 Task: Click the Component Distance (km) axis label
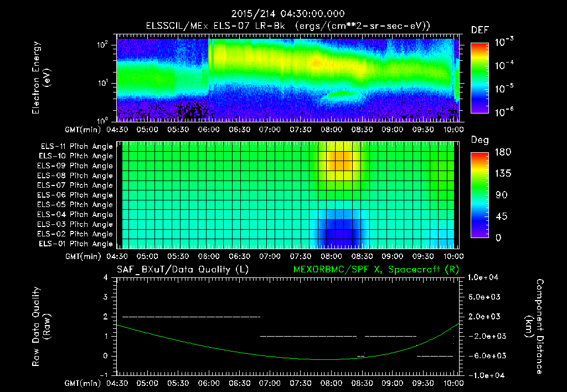coord(534,327)
